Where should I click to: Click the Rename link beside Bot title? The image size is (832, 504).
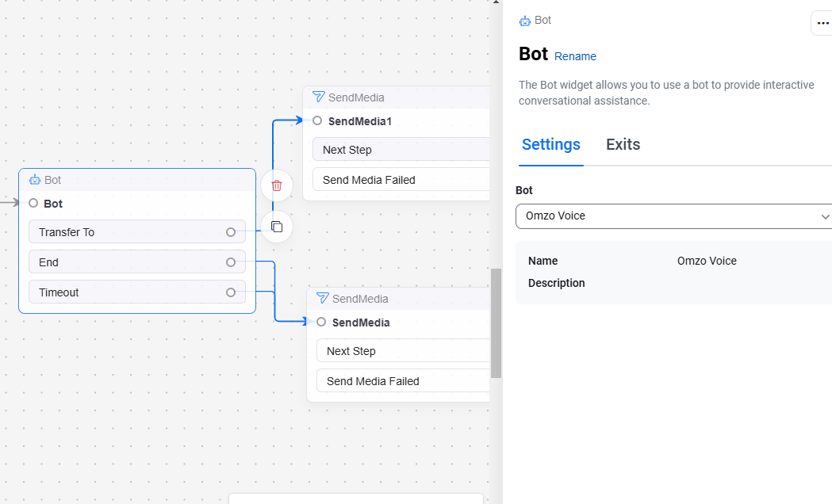point(575,56)
